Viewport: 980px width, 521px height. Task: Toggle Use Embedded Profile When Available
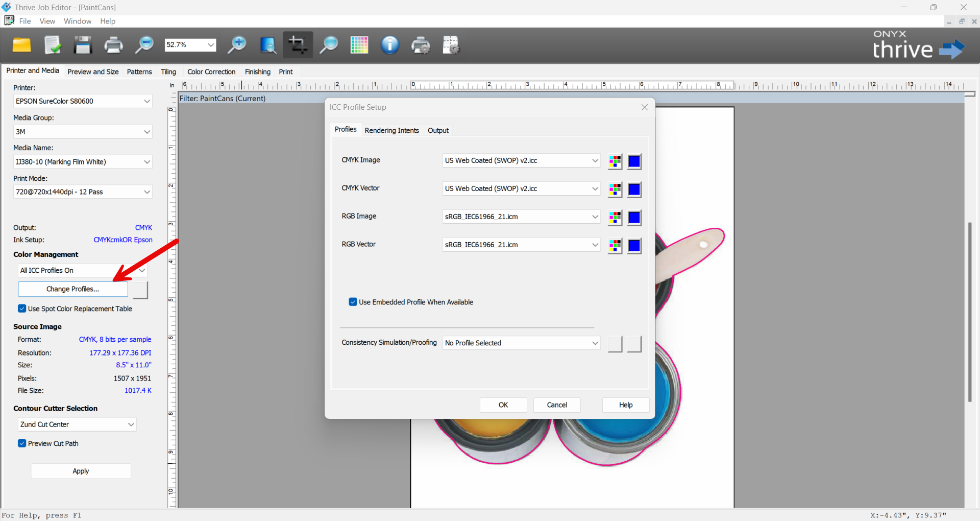(x=353, y=302)
